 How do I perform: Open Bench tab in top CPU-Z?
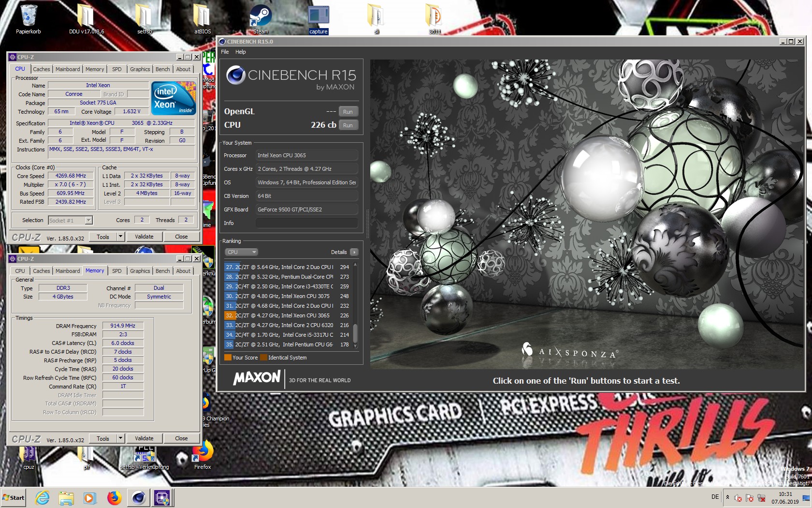tap(163, 69)
